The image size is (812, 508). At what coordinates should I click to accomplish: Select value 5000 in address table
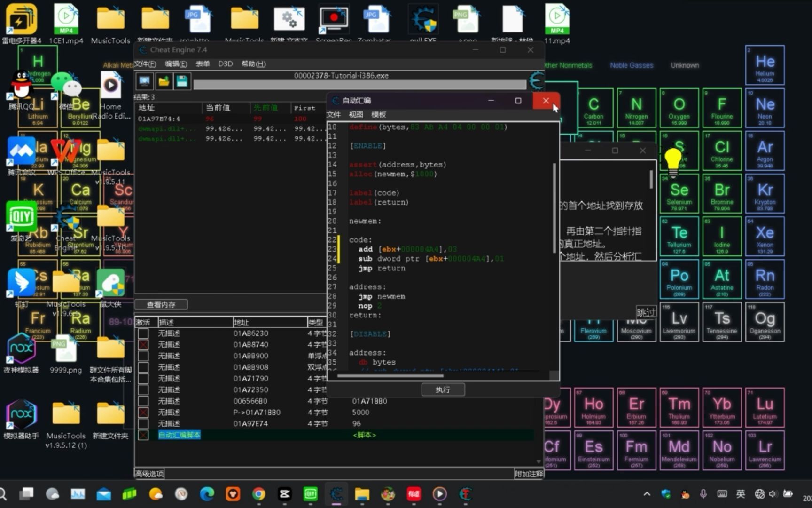coord(361,413)
